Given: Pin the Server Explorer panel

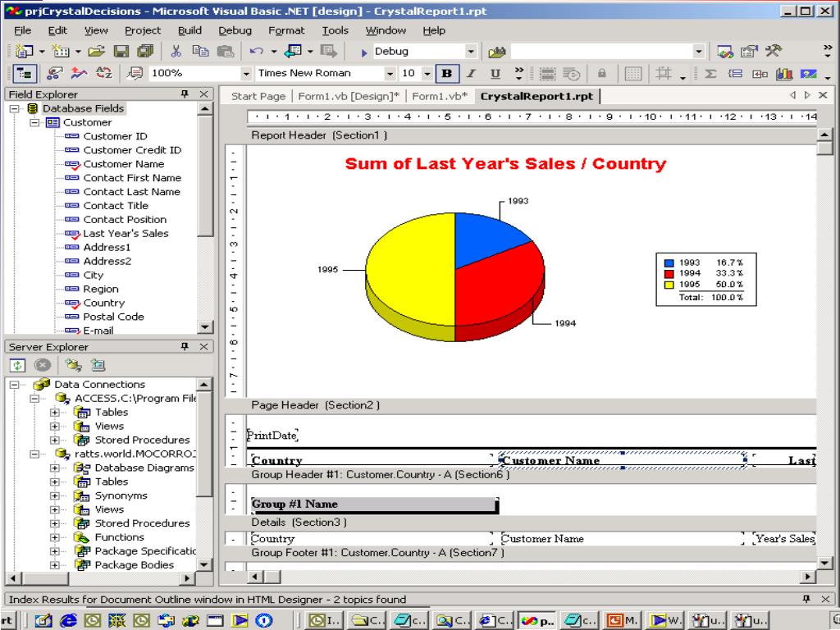Looking at the screenshot, I should tap(185, 346).
